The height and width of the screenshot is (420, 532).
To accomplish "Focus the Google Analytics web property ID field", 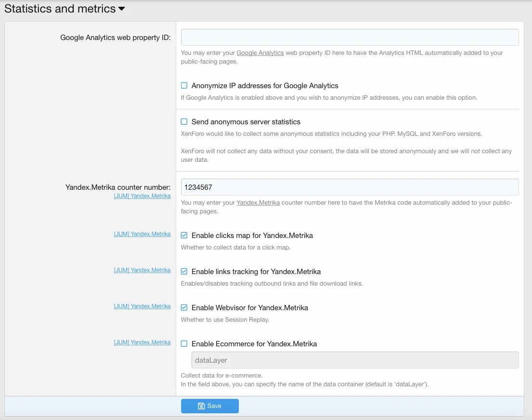I will point(350,38).
